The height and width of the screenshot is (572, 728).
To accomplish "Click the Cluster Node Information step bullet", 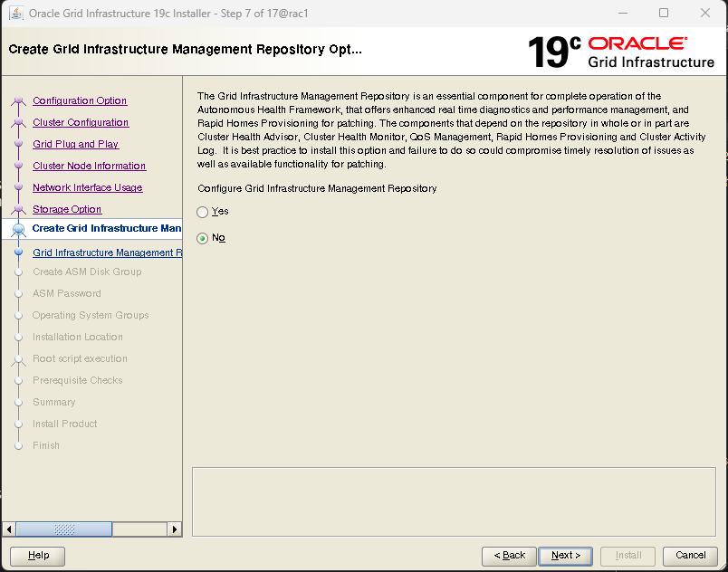I will [x=19, y=166].
